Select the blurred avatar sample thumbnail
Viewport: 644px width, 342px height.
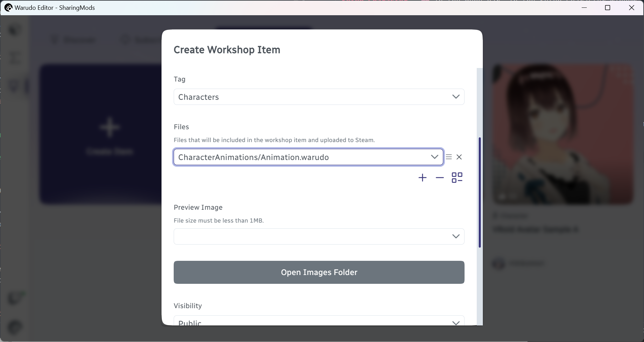click(562, 134)
